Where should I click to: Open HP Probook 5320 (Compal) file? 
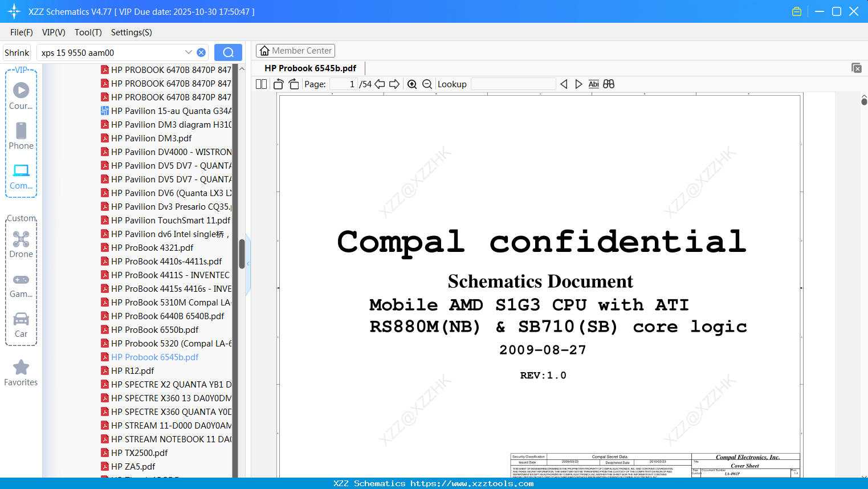pos(166,343)
